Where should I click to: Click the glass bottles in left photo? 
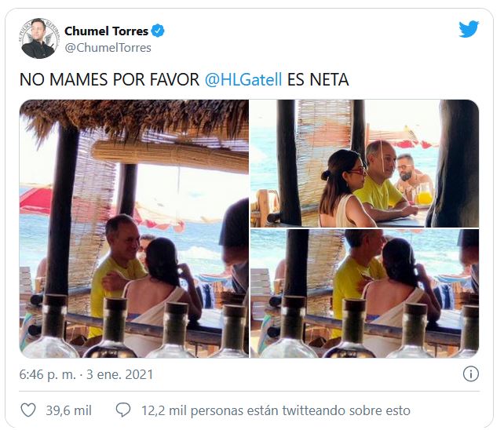click(134, 326)
